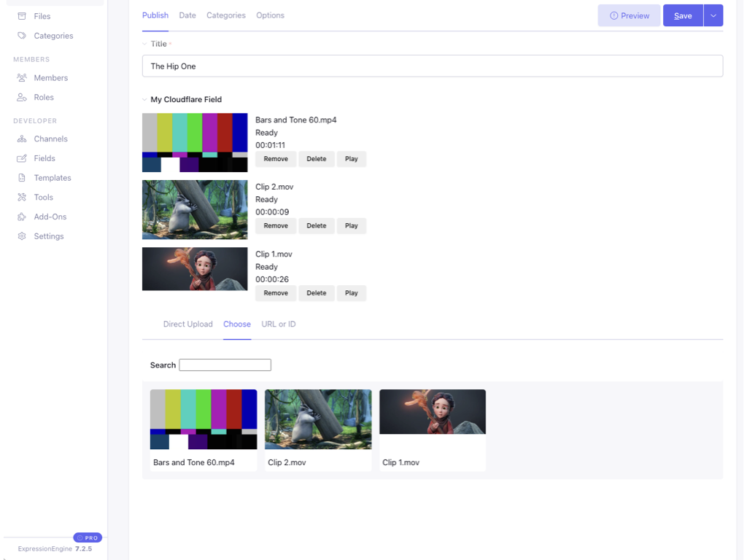Click the 00:00:09 duration text
Viewport: 747px width, 560px height.
(272, 212)
